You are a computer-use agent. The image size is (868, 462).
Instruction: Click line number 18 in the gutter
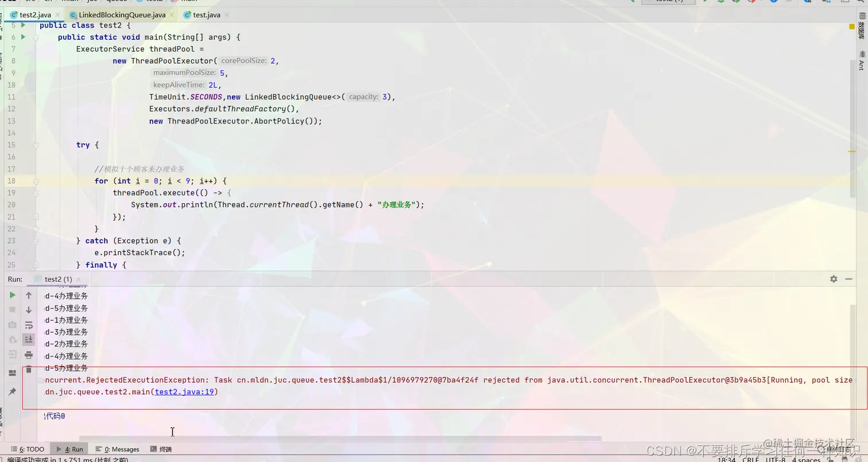pyautogui.click(x=11, y=181)
